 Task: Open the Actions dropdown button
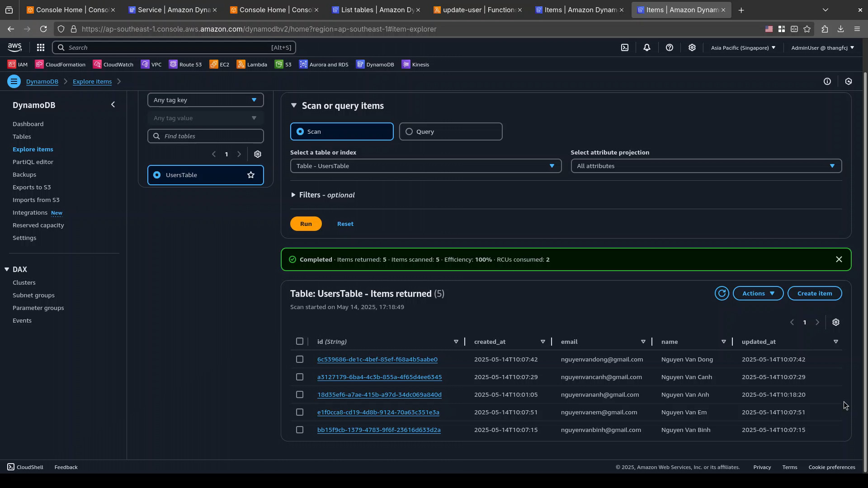tap(758, 293)
